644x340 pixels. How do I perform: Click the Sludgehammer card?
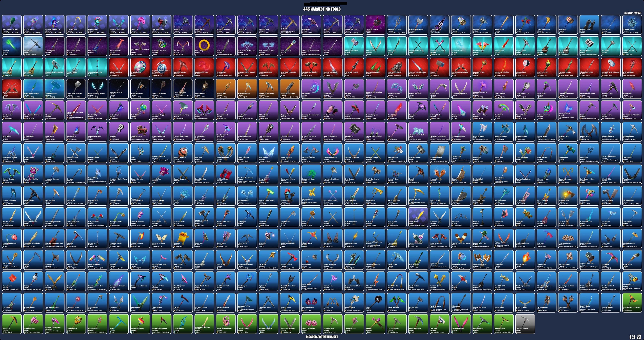coord(55,89)
